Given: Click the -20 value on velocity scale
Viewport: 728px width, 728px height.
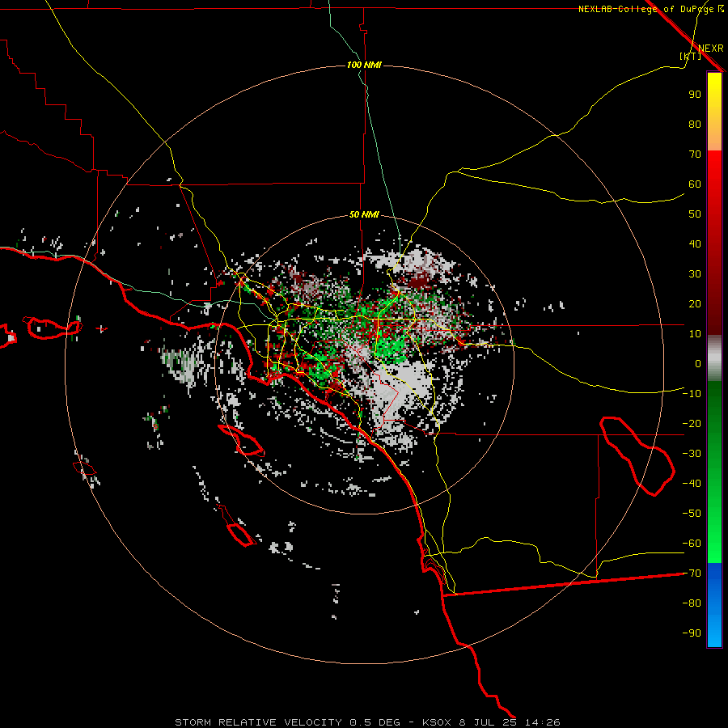Looking at the screenshot, I should [x=692, y=423].
